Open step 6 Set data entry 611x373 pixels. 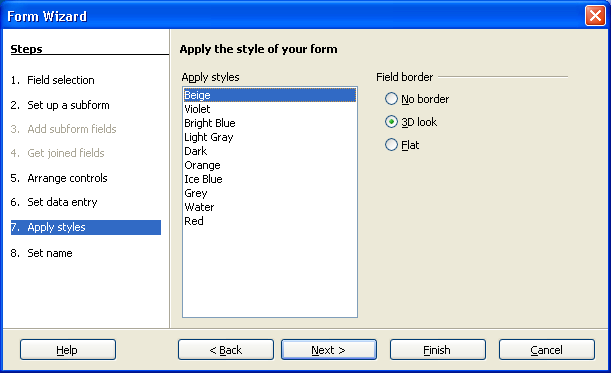(54, 202)
